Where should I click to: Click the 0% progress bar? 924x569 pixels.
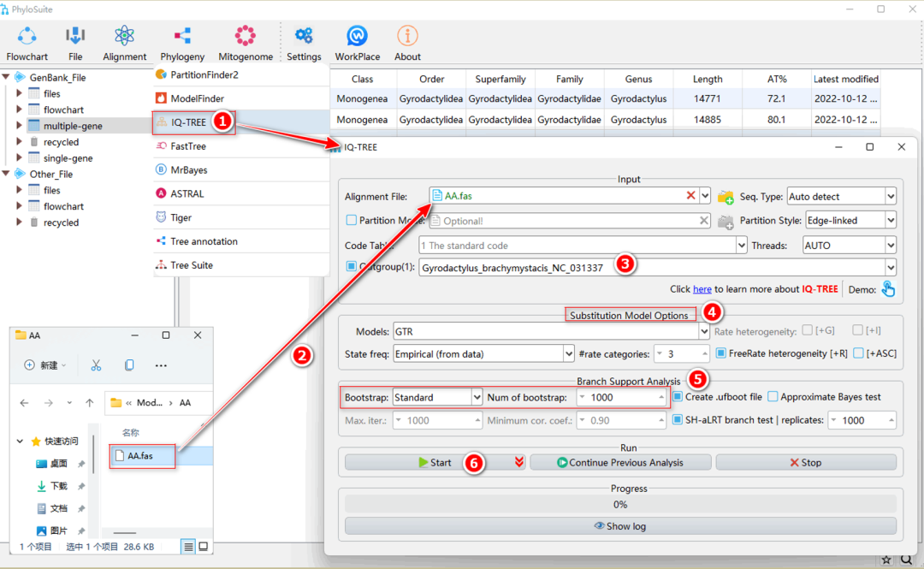pyautogui.click(x=620, y=505)
